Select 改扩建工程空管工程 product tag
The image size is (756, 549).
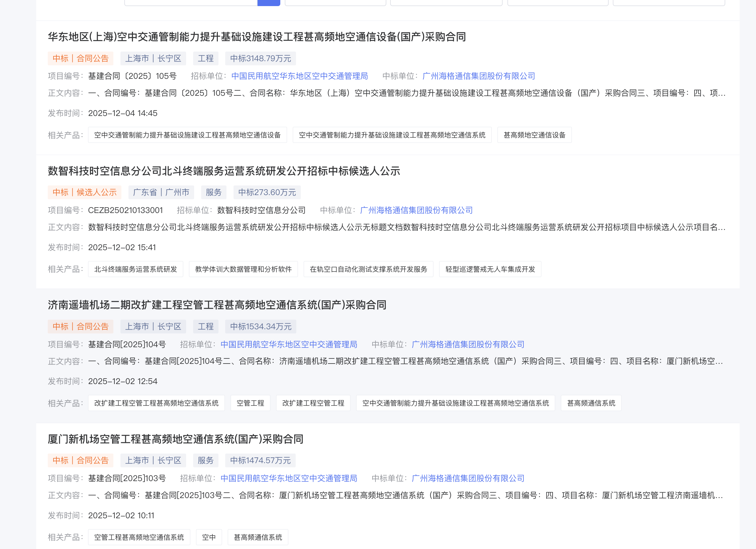click(x=313, y=403)
